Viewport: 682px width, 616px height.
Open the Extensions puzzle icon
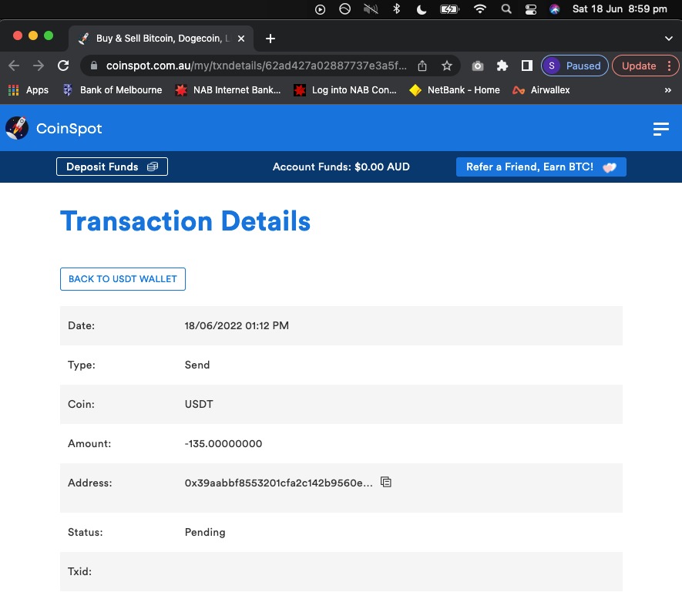(x=502, y=66)
